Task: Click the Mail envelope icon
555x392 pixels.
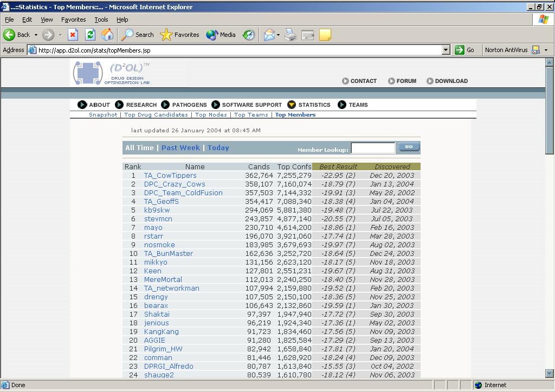Action: point(269,35)
